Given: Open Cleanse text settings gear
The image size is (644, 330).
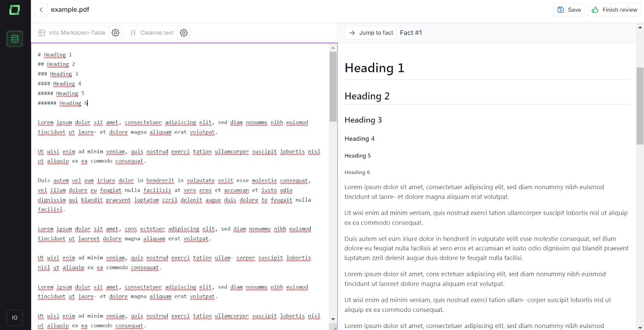Looking at the screenshot, I should [184, 33].
